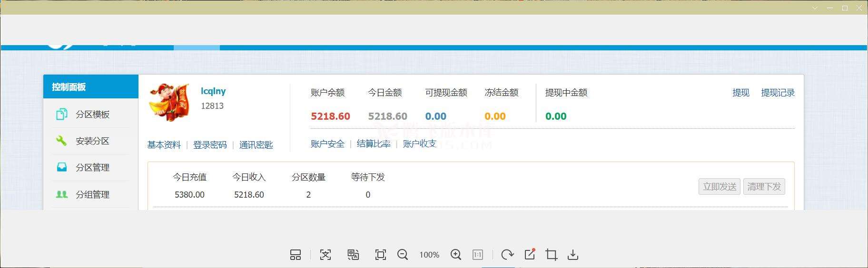868x268 pixels.
Task: Click the 提现 link
Action: [740, 93]
